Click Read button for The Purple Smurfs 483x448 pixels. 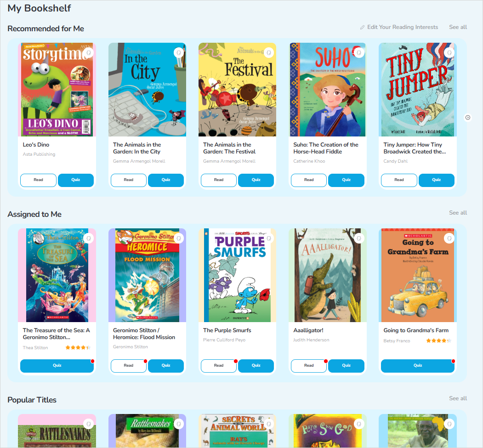coord(219,366)
